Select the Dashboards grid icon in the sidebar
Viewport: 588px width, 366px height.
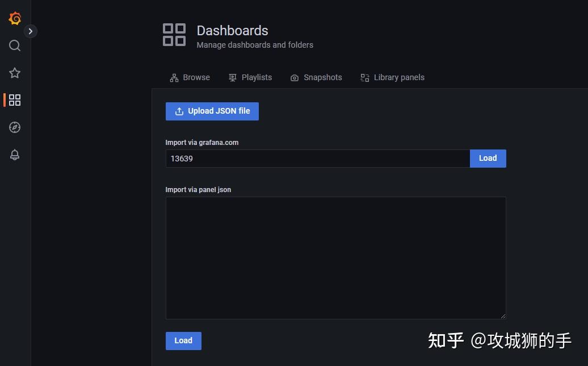15,100
